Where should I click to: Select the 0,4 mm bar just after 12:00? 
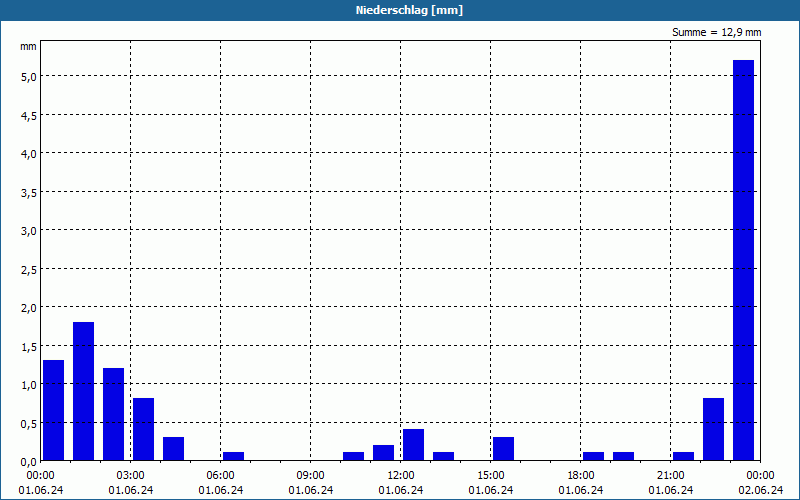coord(413,445)
